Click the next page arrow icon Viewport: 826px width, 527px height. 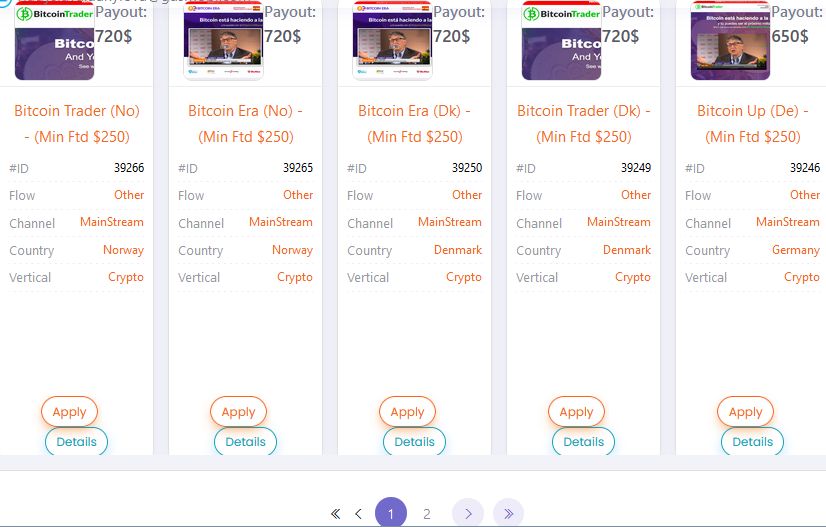pyautogui.click(x=467, y=514)
